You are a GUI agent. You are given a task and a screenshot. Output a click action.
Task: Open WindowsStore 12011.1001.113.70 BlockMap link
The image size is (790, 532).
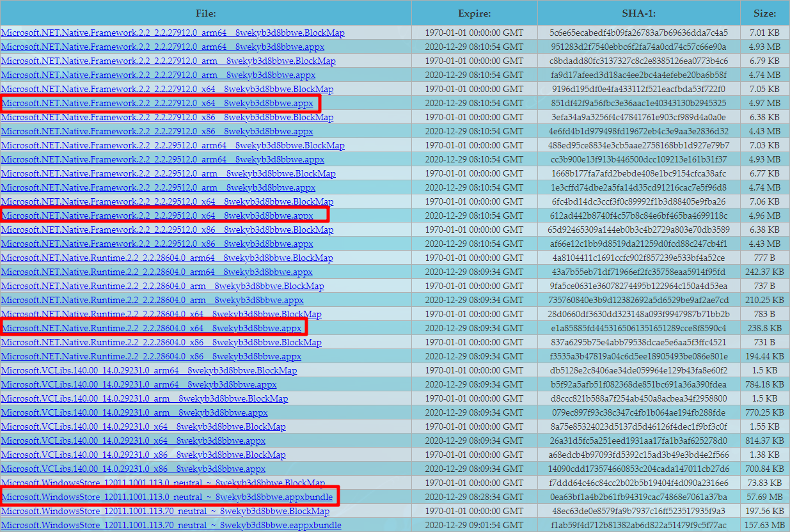[x=165, y=511]
